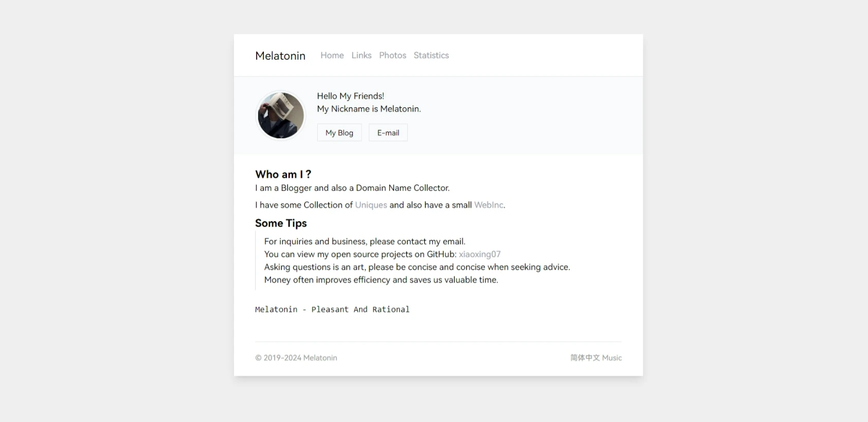Switch language to 简体中文

585,358
